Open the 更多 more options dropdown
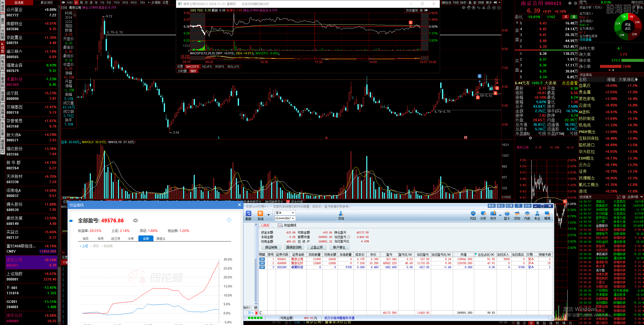Screen dimensions: 644x325 coord(489,3)
